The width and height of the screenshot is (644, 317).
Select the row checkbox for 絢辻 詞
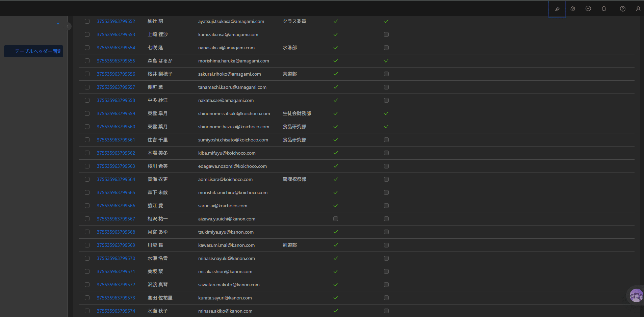pyautogui.click(x=87, y=21)
